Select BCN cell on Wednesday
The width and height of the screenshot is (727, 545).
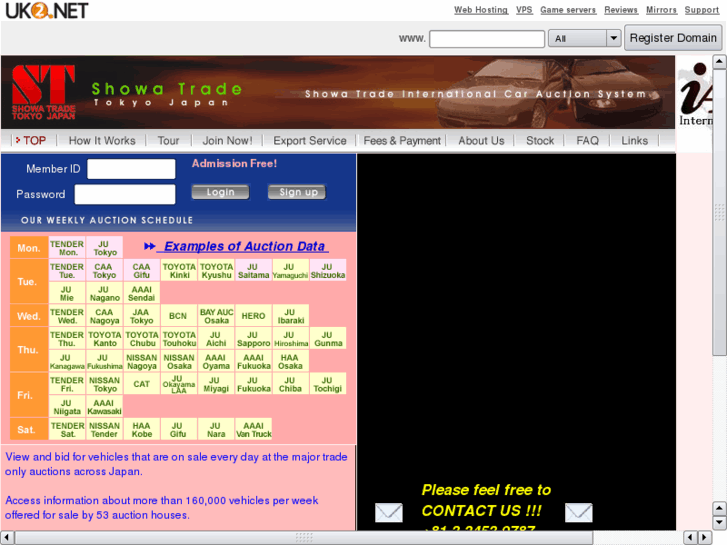coord(179,316)
